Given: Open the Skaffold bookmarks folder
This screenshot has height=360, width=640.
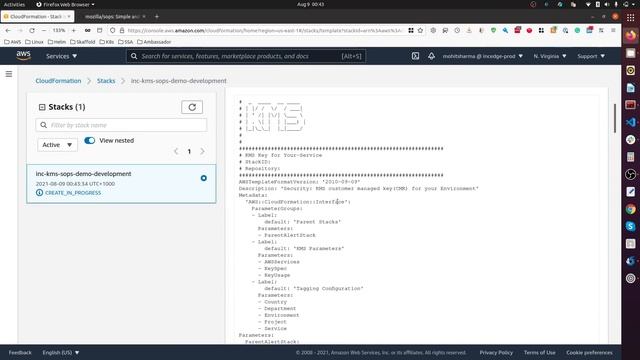Looking at the screenshot, I should (x=82, y=42).
